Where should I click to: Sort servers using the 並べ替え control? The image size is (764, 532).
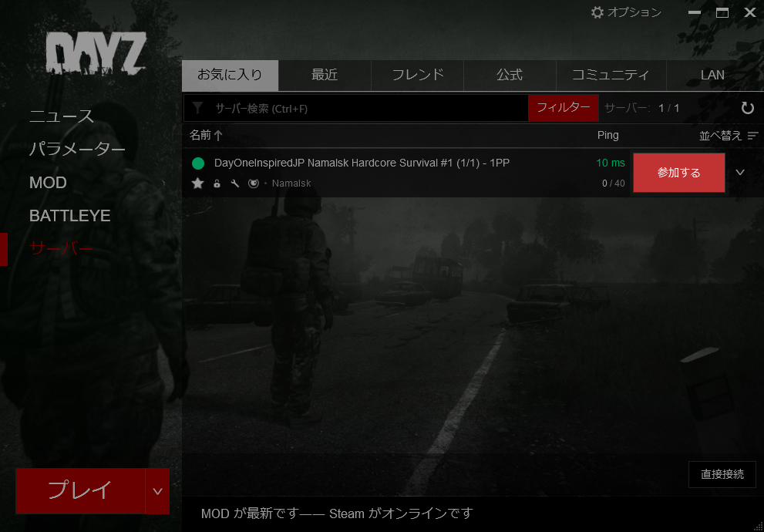point(729,136)
